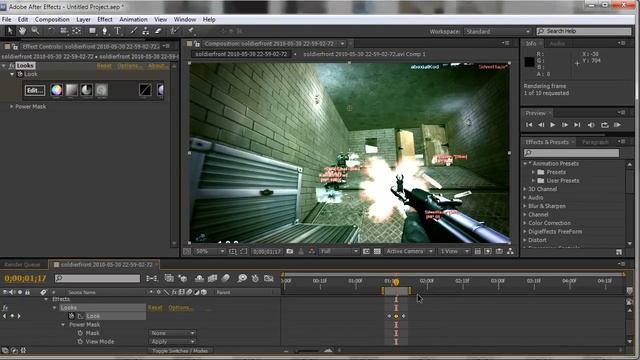Click Options... link in timeline Looks row

[x=180, y=308]
